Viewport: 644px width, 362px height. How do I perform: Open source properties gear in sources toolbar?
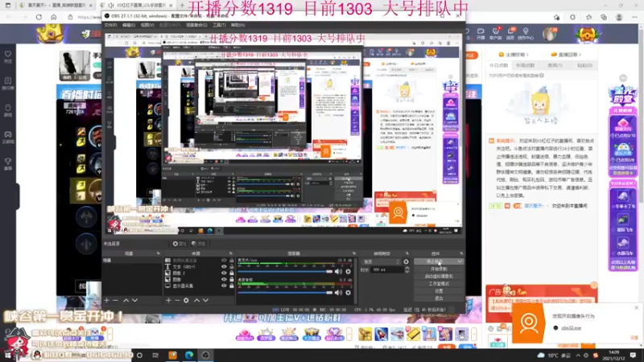186,300
